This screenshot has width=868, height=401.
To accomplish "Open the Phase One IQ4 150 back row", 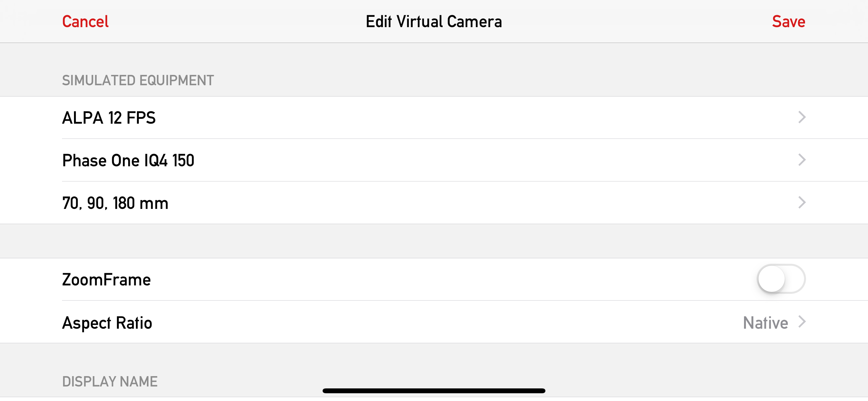I will [434, 160].
